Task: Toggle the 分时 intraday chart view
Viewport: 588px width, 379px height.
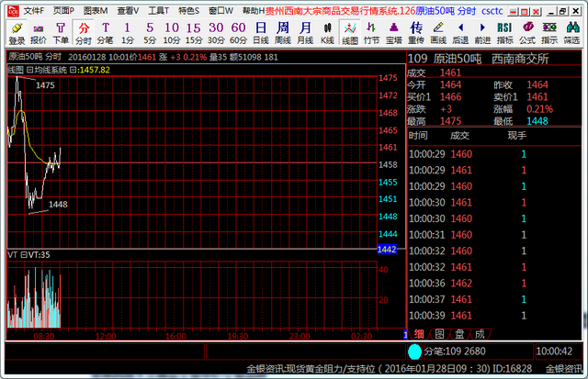Action: (84, 34)
